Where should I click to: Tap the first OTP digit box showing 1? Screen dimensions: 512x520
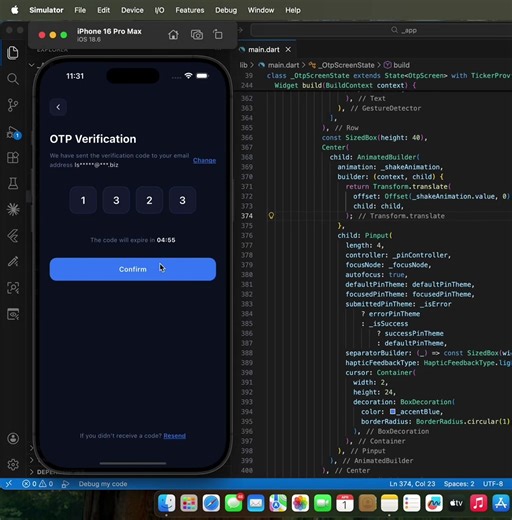[83, 200]
